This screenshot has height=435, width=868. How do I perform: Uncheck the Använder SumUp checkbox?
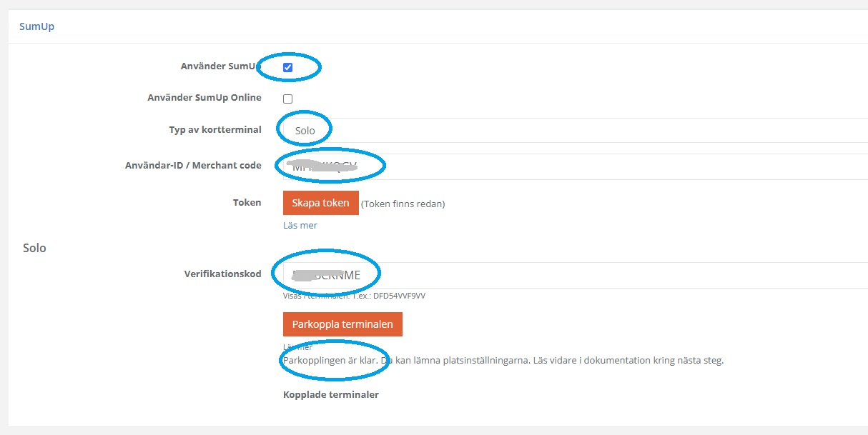287,68
